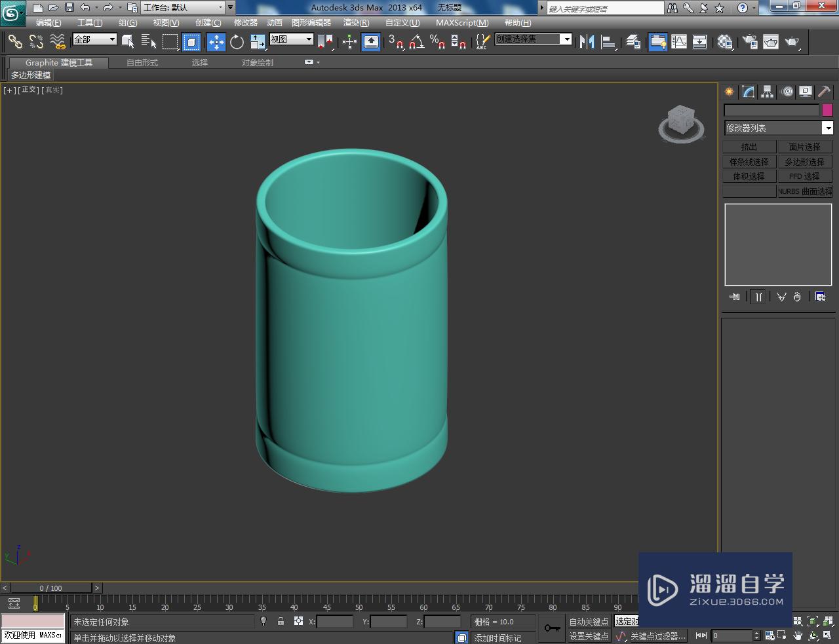This screenshot has width=839, height=644.
Task: Open the Schematic View icon
Action: coord(700,41)
